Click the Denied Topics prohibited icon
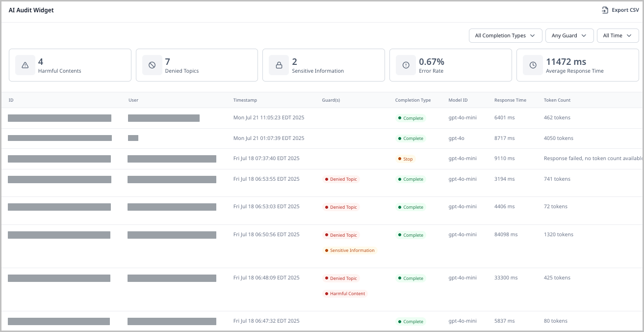644x332 pixels. click(152, 65)
